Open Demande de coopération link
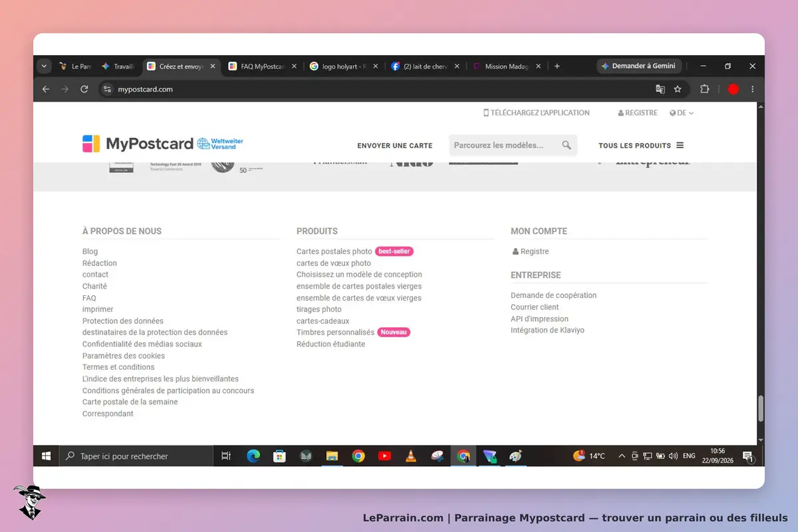This screenshot has width=798, height=532. [x=554, y=295]
